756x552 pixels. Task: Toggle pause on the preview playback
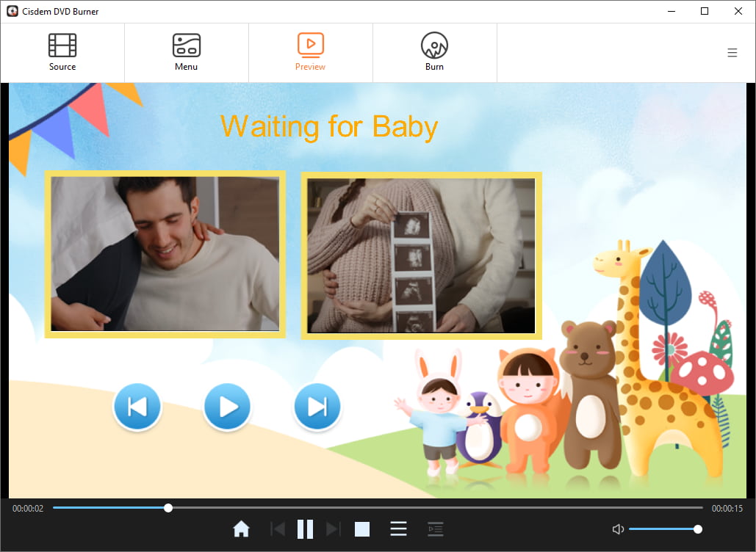[306, 529]
